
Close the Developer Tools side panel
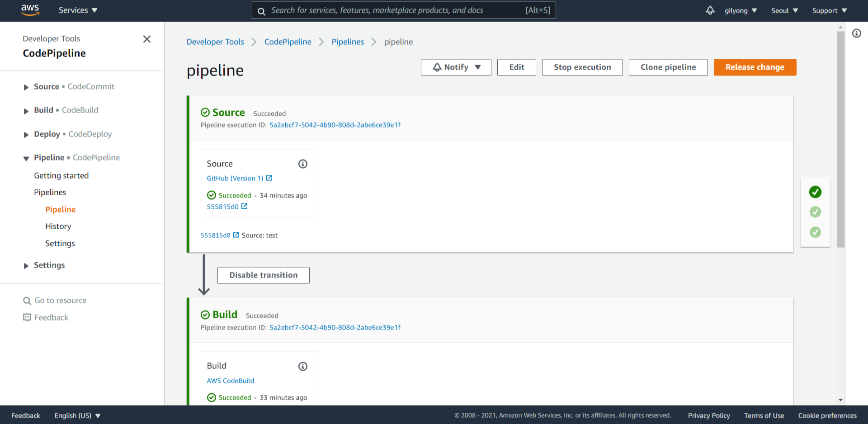coord(147,39)
